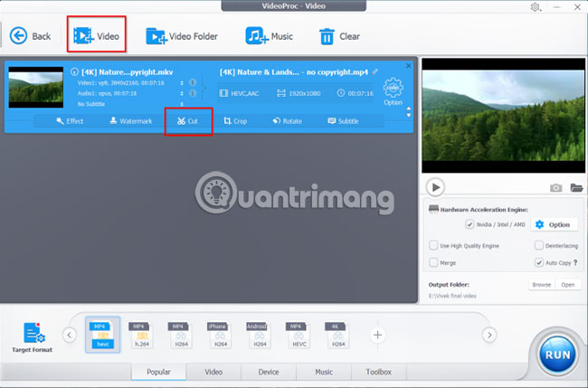Select the MP4 HEVC preset

tap(299, 335)
